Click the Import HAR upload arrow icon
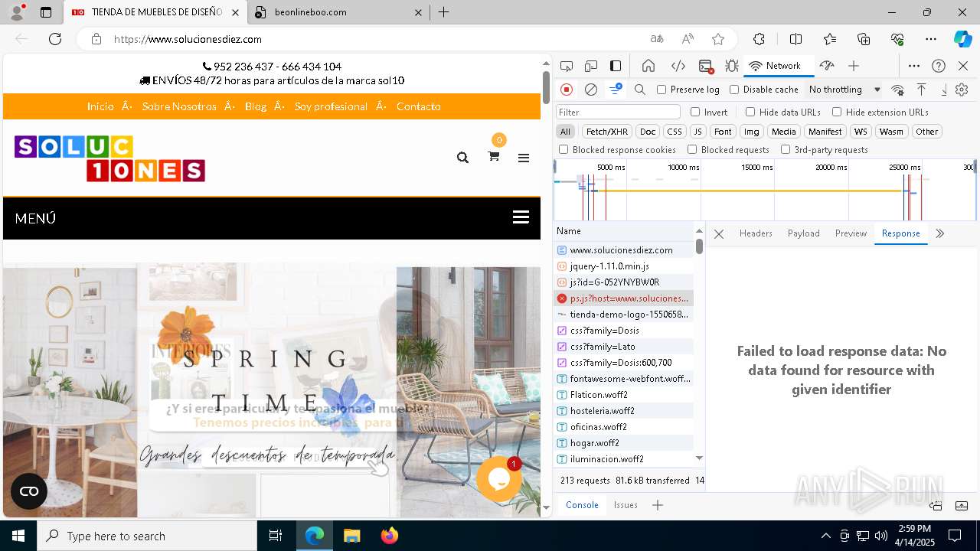Image resolution: width=980 pixels, height=551 pixels. coord(922,90)
